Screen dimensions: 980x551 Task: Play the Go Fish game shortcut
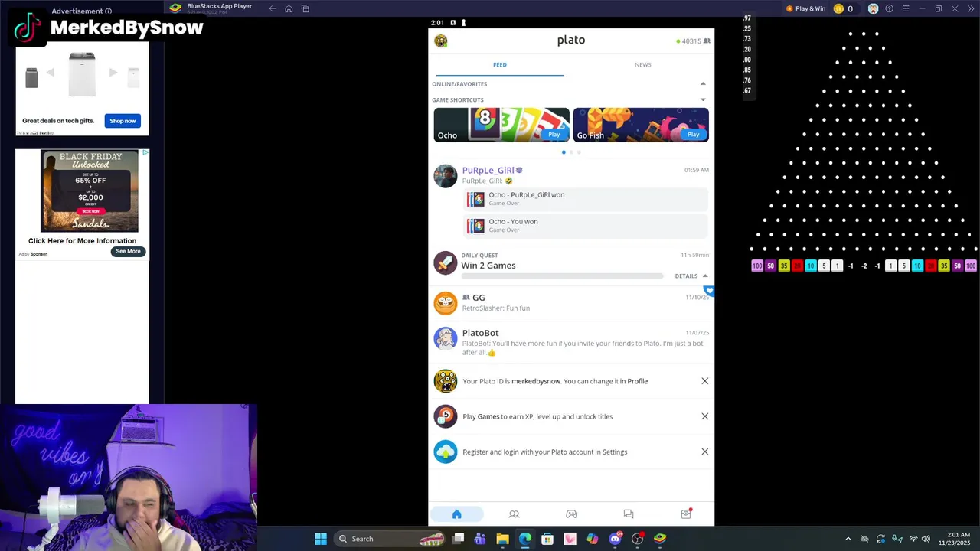coord(693,135)
